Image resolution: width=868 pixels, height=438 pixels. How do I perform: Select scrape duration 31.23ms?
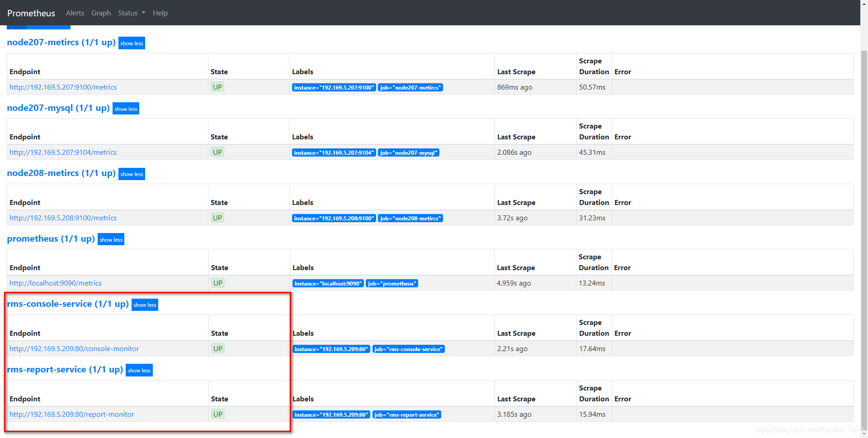pos(592,218)
